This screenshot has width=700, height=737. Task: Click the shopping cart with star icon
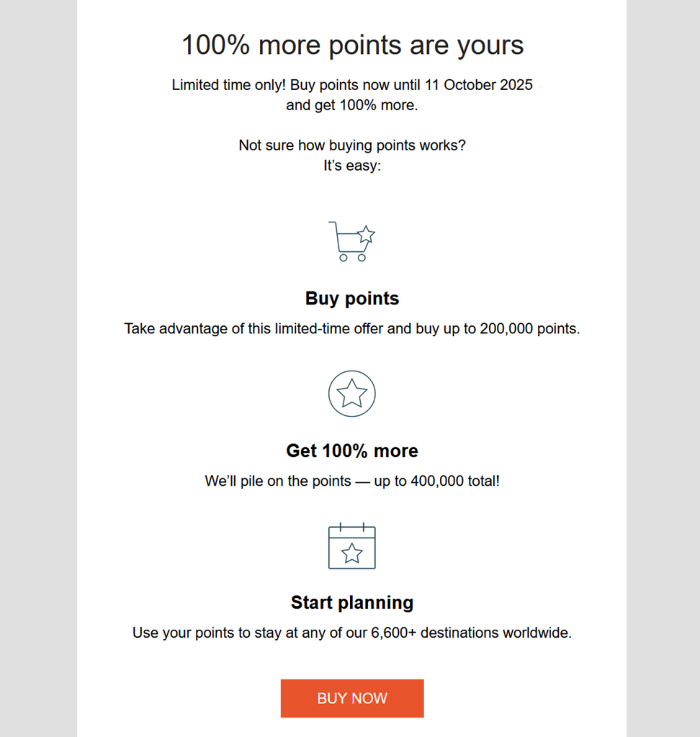(351, 241)
